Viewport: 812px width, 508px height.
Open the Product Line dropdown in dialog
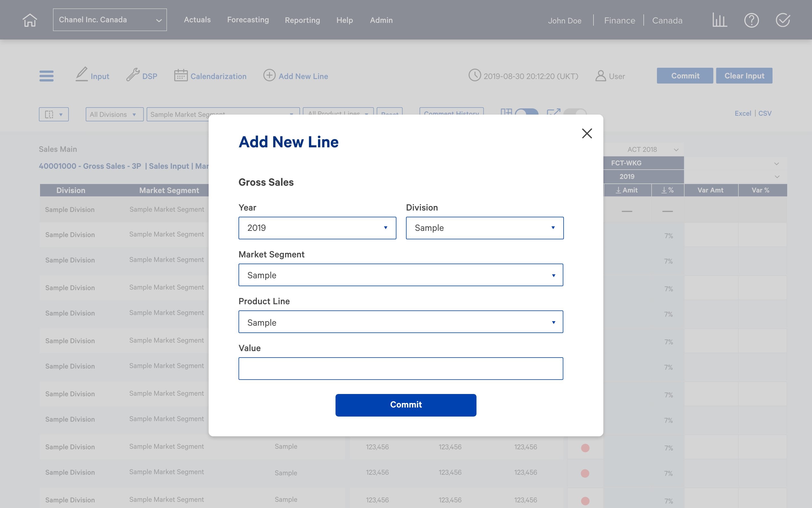[x=401, y=322]
